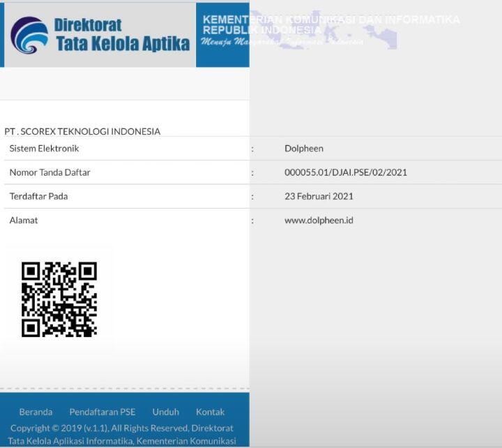The image size is (502, 448).
Task: Open the Unduh footer link
Action: click(165, 412)
